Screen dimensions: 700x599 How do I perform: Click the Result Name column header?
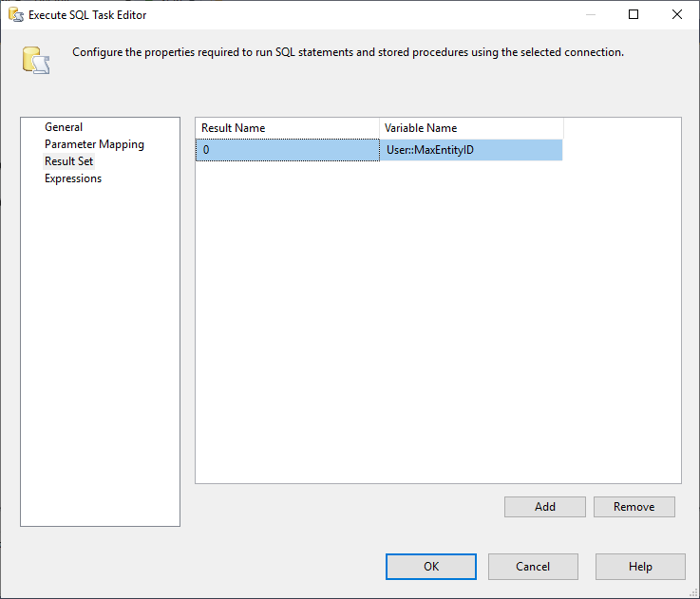click(287, 128)
